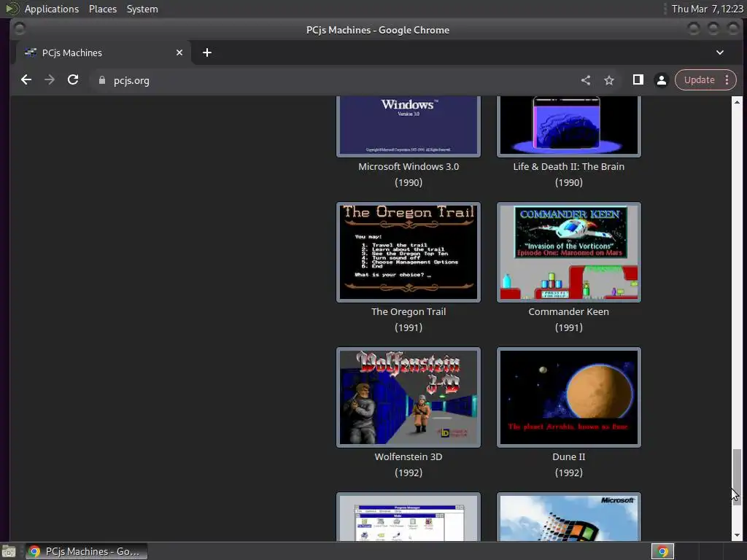Click The Oregon Trail title link
Screen dimensions: 747x560
pos(409,311)
